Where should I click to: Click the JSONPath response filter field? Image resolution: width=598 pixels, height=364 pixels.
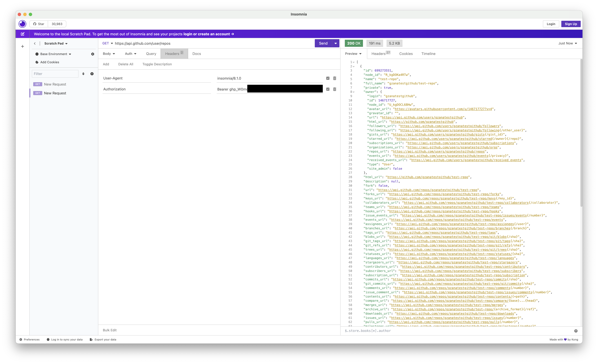pos(457,331)
